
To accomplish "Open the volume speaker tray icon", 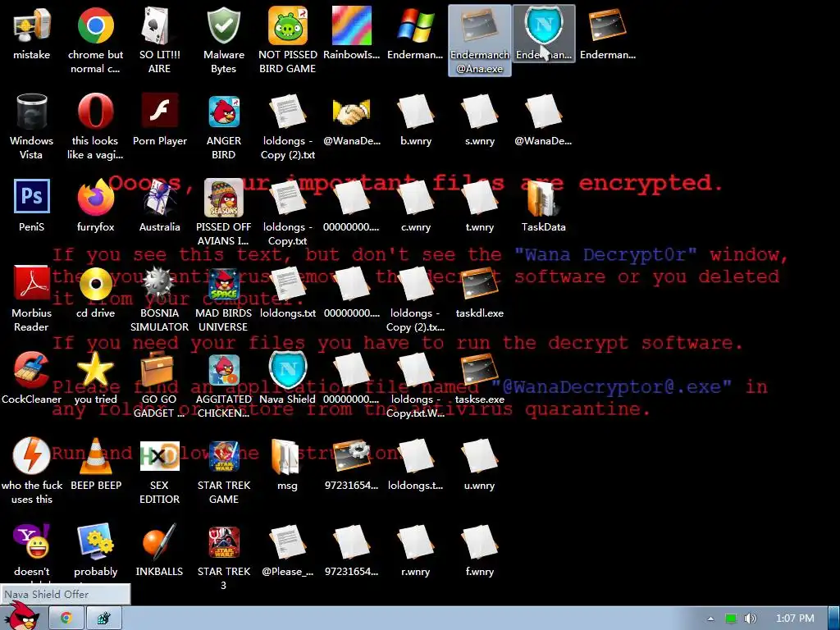I will pyautogui.click(x=750, y=619).
